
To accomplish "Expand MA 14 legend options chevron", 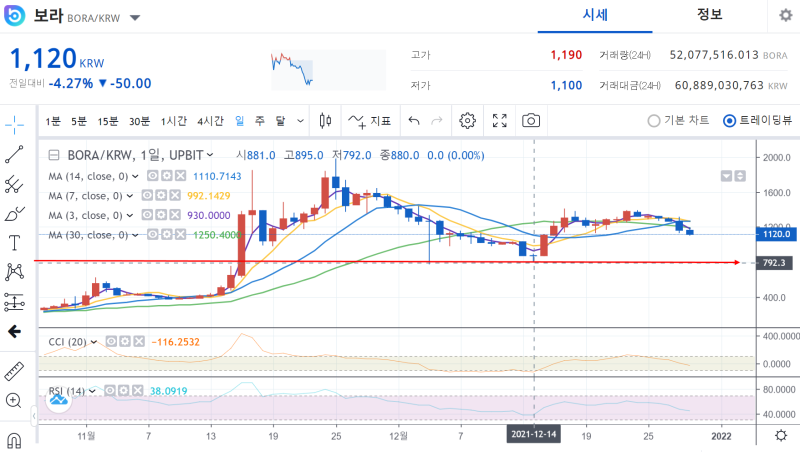I will click(135, 177).
